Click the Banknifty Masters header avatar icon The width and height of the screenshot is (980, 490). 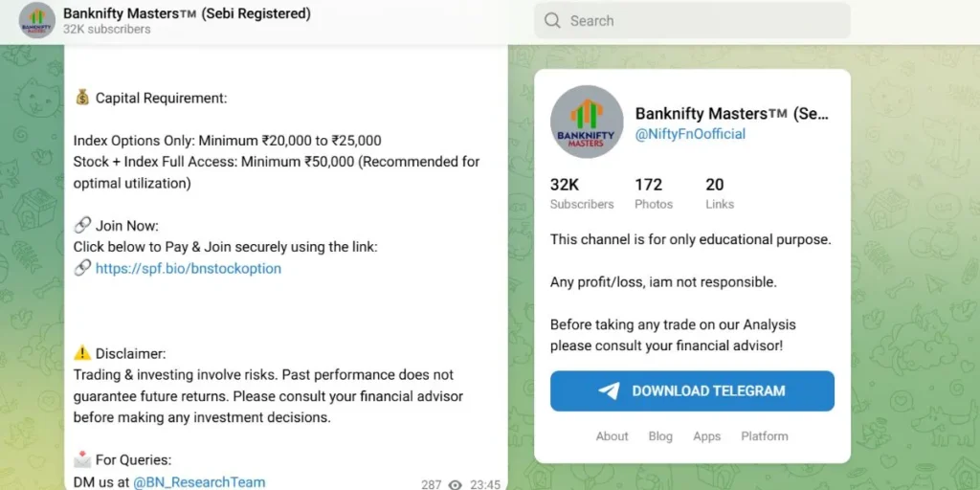click(x=37, y=21)
